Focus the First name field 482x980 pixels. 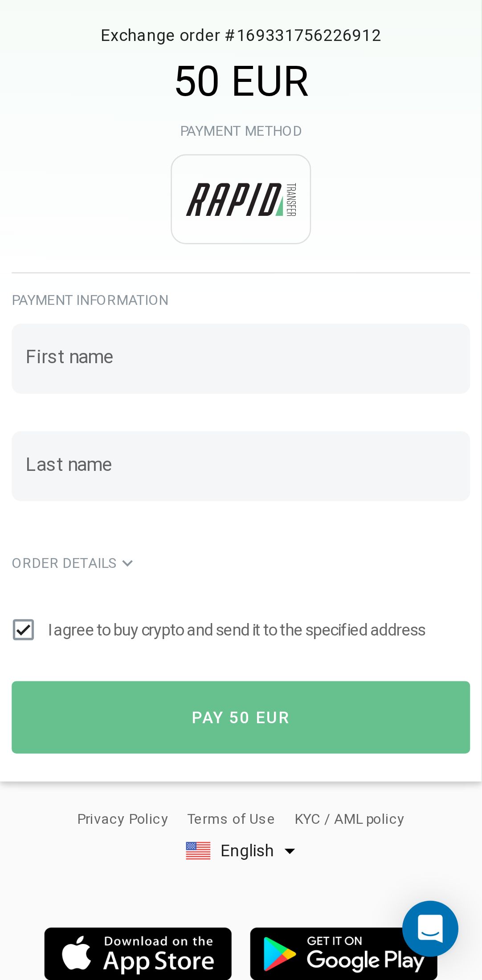[241, 359]
